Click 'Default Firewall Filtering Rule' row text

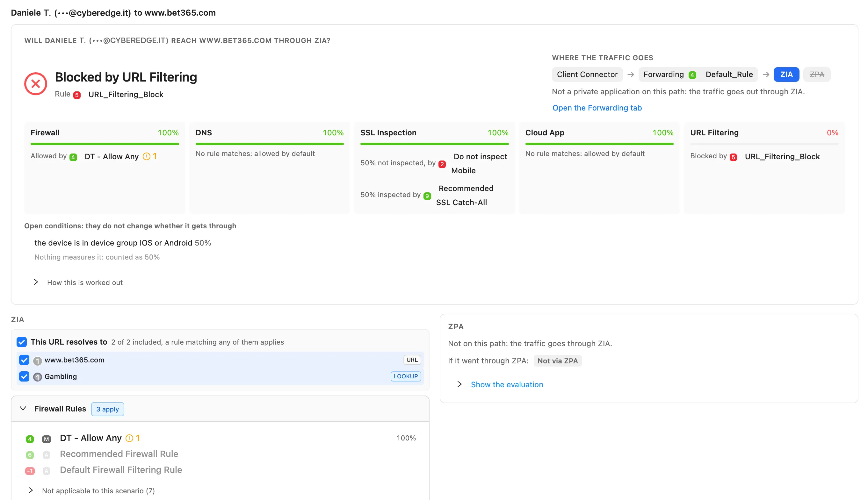tap(121, 470)
